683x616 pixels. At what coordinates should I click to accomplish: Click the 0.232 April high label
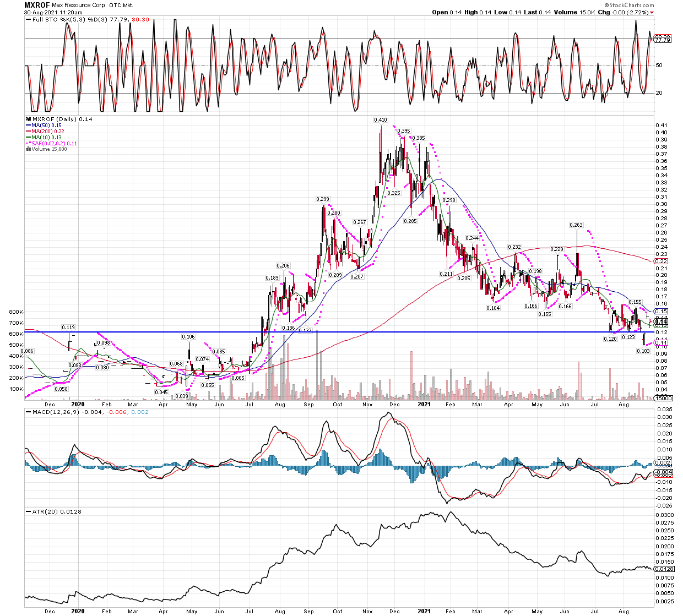pyautogui.click(x=514, y=247)
